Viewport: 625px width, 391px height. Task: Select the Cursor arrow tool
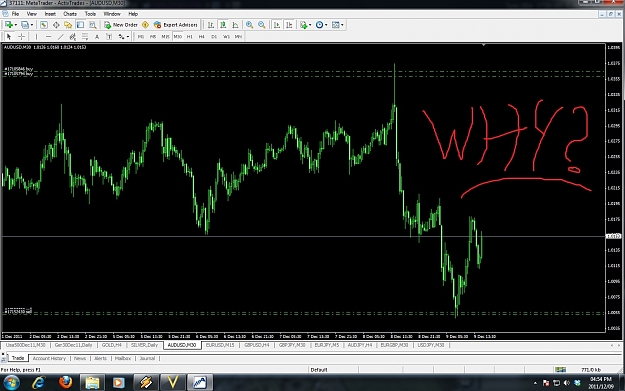pyautogui.click(x=9, y=37)
